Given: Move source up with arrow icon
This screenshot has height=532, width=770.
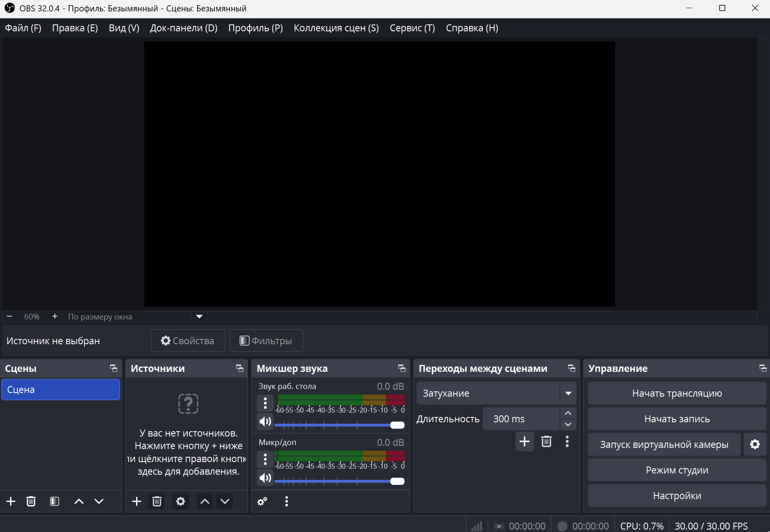Looking at the screenshot, I should click(x=204, y=501).
